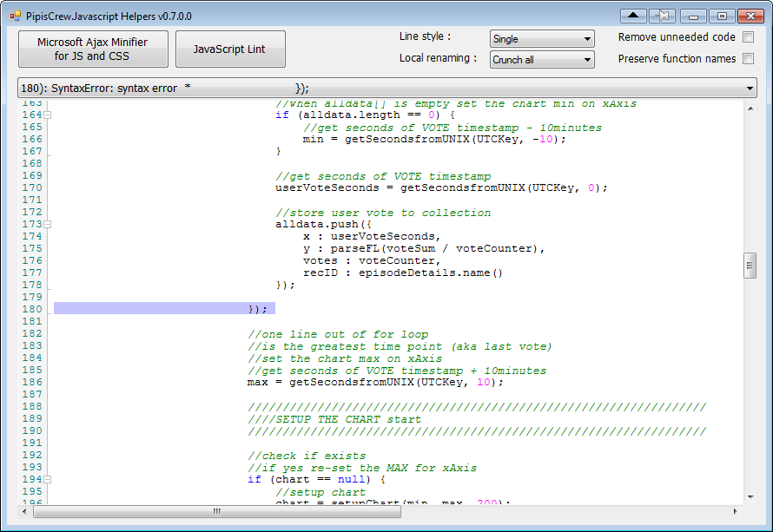The height and width of the screenshot is (532, 773).
Task: Click '//set the chart max on xAxis' comment
Action: (x=345, y=358)
